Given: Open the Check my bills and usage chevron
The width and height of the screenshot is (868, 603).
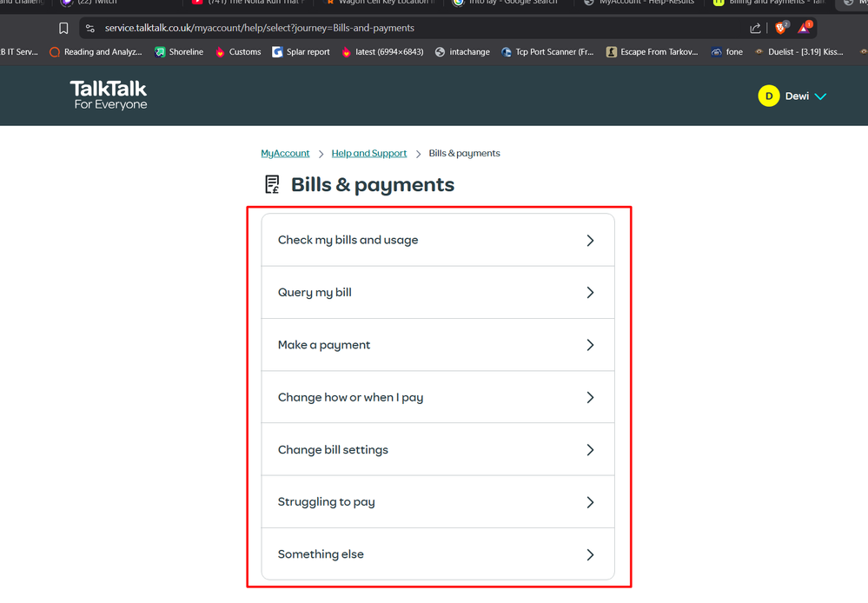Looking at the screenshot, I should [590, 241].
